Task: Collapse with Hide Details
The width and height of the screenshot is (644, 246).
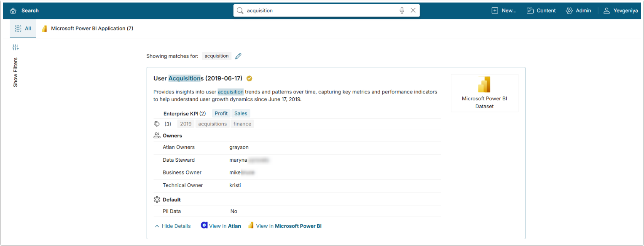Action: pyautogui.click(x=173, y=226)
